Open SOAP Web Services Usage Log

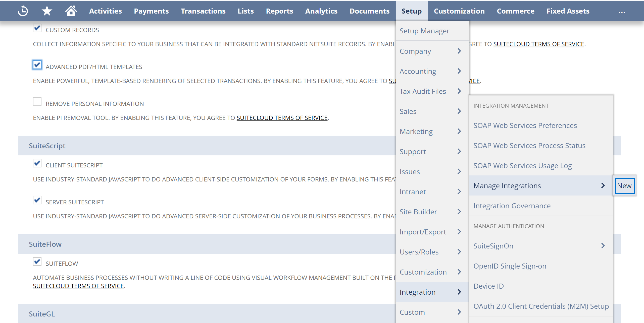pos(541,165)
